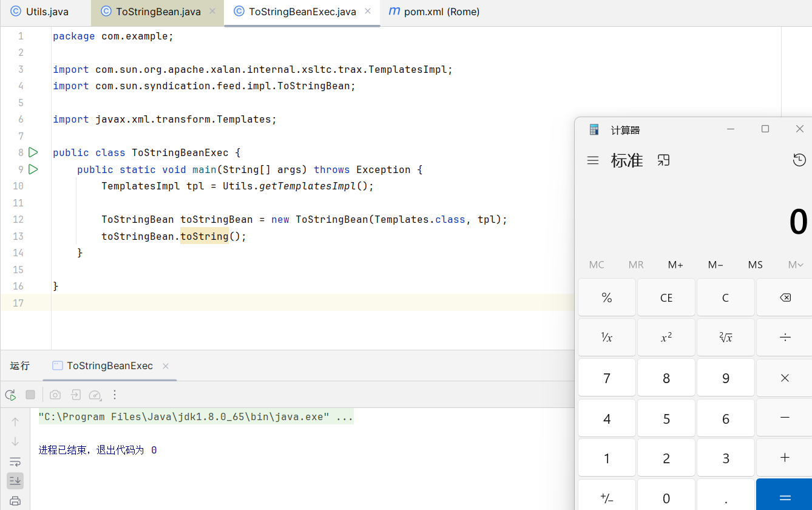This screenshot has height=510, width=812.
Task: Click the backspace key in Calculator
Action: pos(785,297)
